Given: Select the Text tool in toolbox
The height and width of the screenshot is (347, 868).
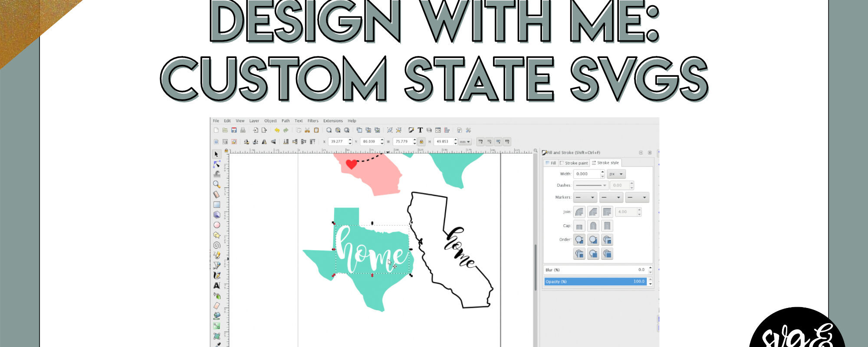Looking at the screenshot, I should pyautogui.click(x=217, y=285).
